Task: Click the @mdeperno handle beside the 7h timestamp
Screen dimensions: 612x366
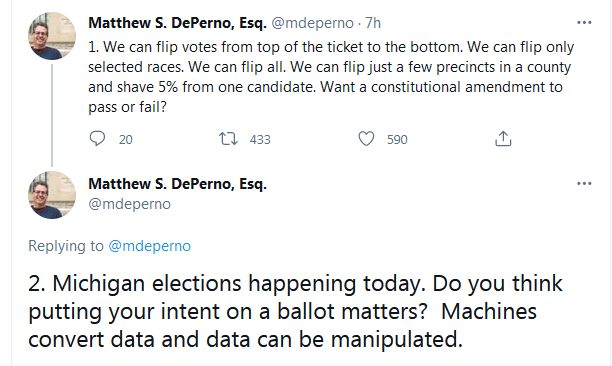Action: click(312, 23)
